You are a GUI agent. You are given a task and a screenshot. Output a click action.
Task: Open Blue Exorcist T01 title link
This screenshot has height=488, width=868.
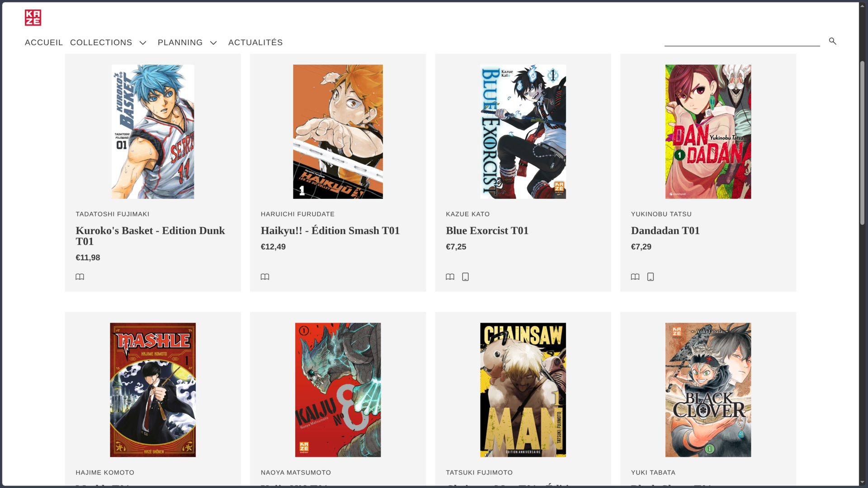pos(487,230)
